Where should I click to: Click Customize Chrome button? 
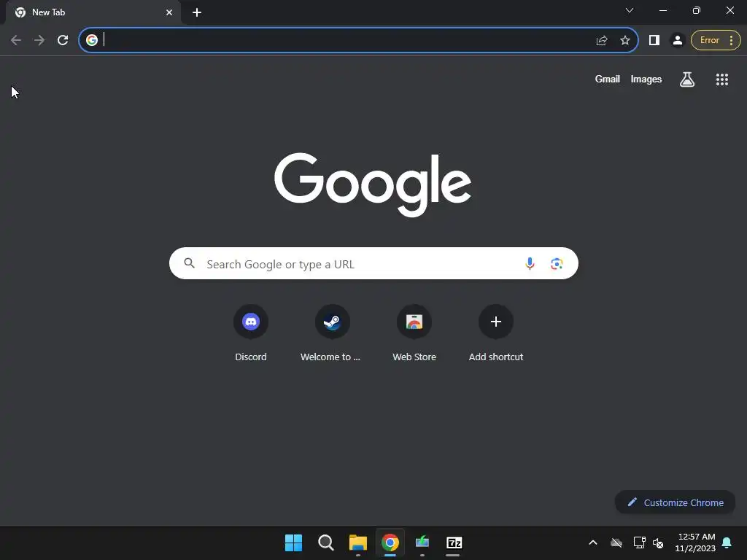[675, 502]
